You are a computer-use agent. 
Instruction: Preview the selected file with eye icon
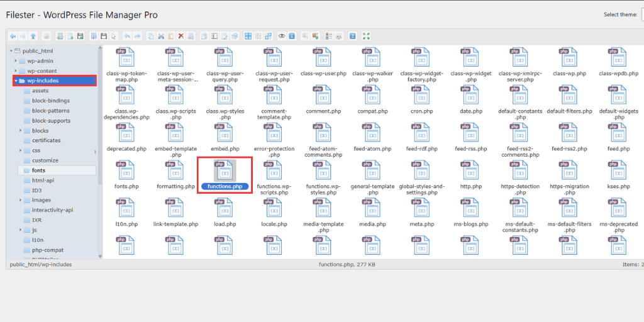282,36
